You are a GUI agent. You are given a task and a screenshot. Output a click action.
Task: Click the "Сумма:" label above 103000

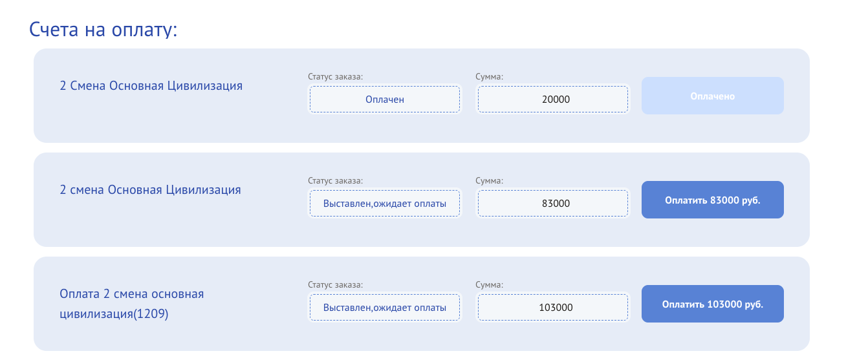point(489,284)
